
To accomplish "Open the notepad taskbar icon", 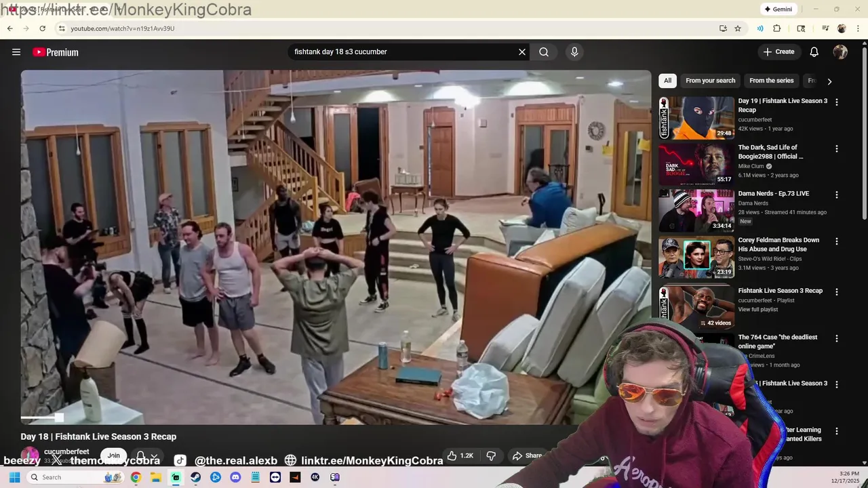I will click(255, 477).
